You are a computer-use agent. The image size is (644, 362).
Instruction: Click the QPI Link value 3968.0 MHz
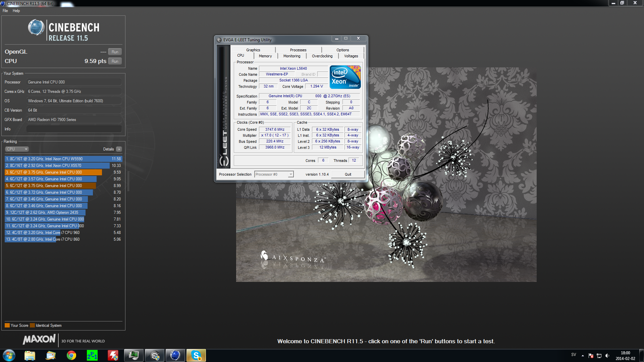(x=275, y=147)
